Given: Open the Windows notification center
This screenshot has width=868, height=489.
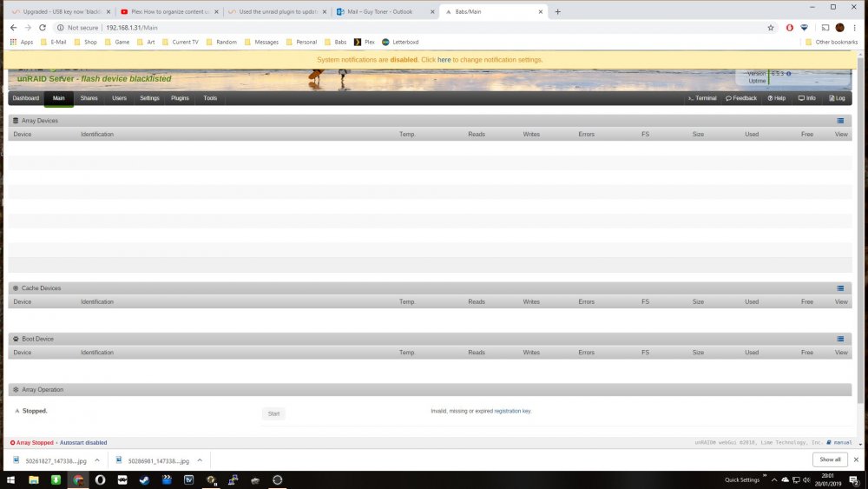Looking at the screenshot, I should click(854, 480).
